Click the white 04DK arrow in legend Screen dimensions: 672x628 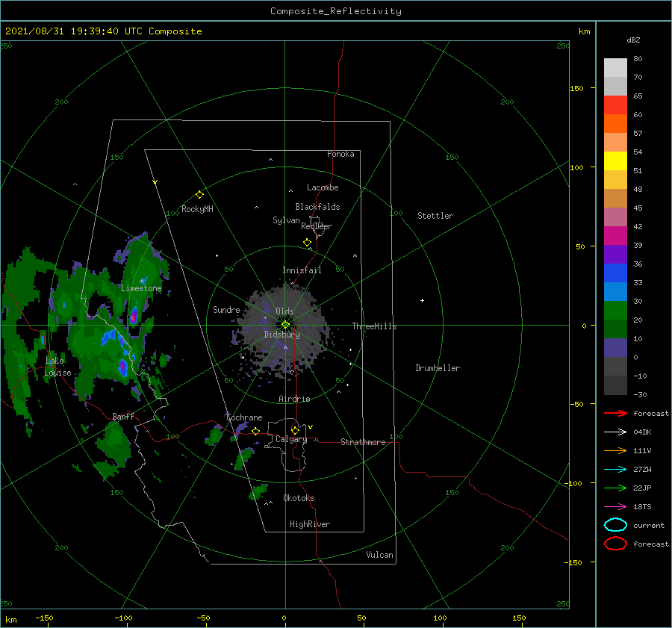pos(615,432)
